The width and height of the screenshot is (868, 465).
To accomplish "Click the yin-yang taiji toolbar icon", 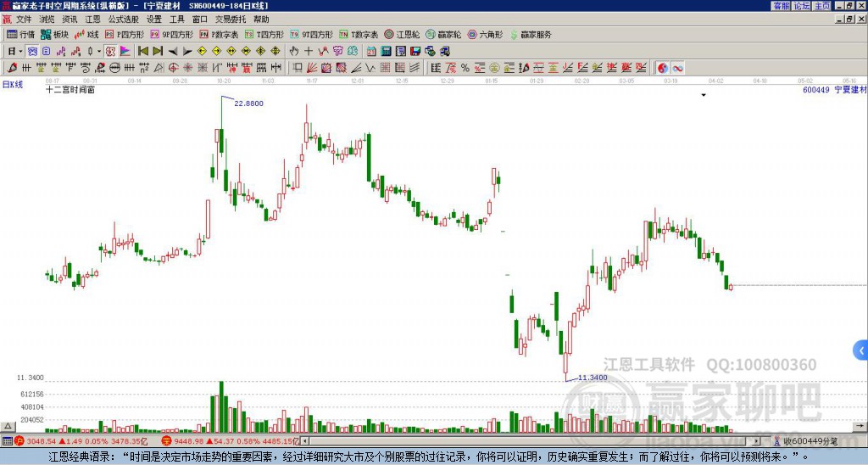I will 663,67.
